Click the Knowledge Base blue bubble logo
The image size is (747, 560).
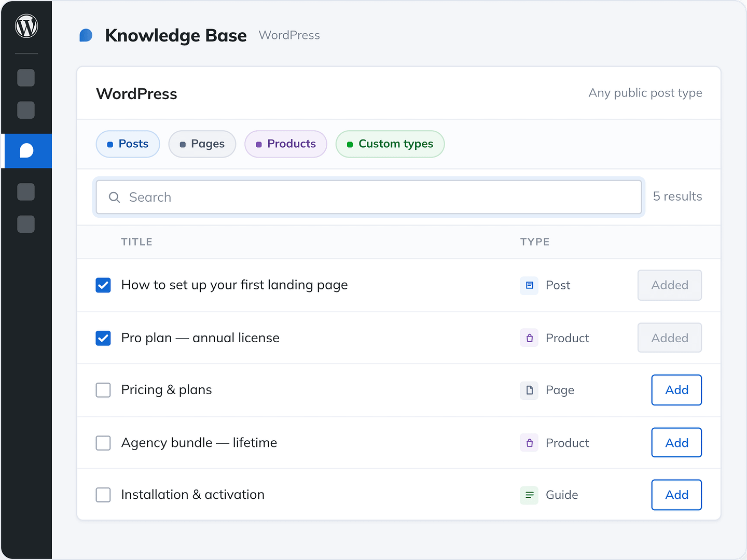click(86, 35)
